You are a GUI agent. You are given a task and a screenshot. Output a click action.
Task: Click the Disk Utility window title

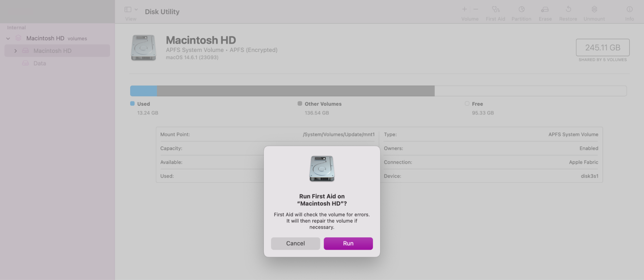click(162, 12)
